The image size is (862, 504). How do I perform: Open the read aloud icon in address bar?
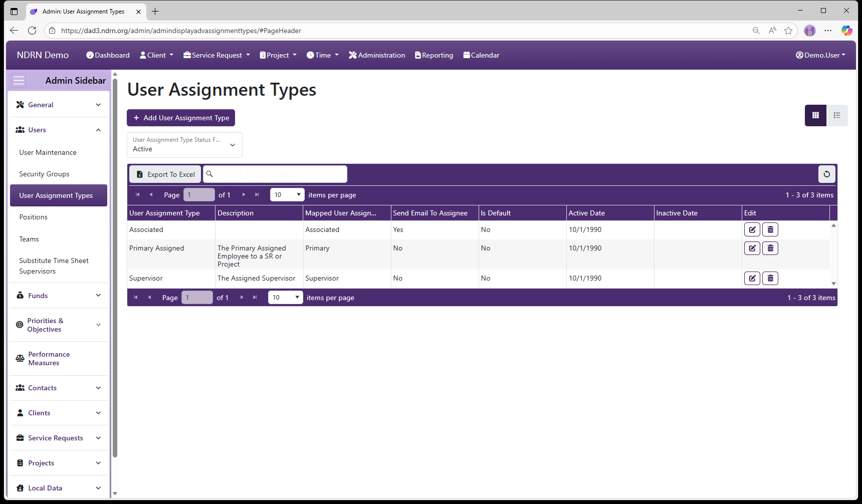pos(772,31)
